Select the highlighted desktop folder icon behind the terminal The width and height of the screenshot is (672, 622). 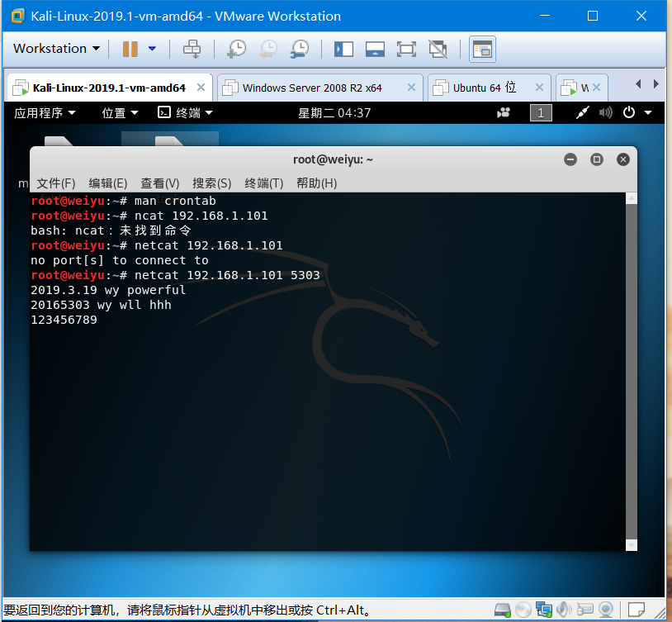coord(170,140)
